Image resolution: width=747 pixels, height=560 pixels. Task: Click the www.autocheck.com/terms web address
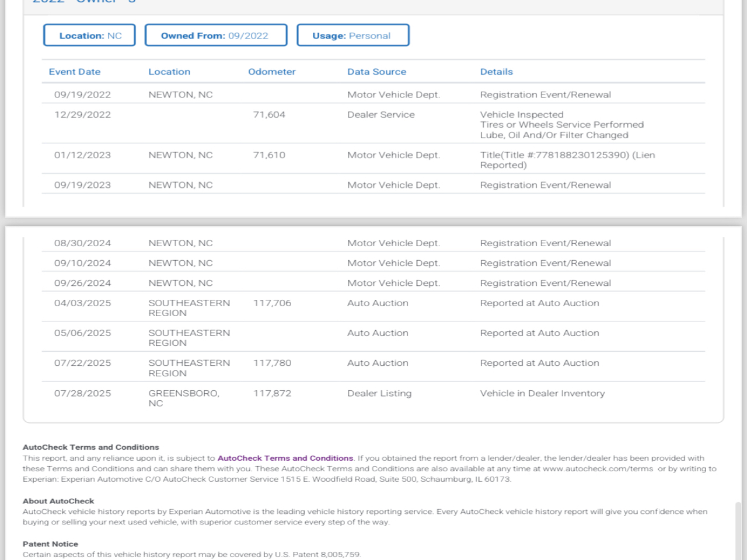(x=598, y=469)
